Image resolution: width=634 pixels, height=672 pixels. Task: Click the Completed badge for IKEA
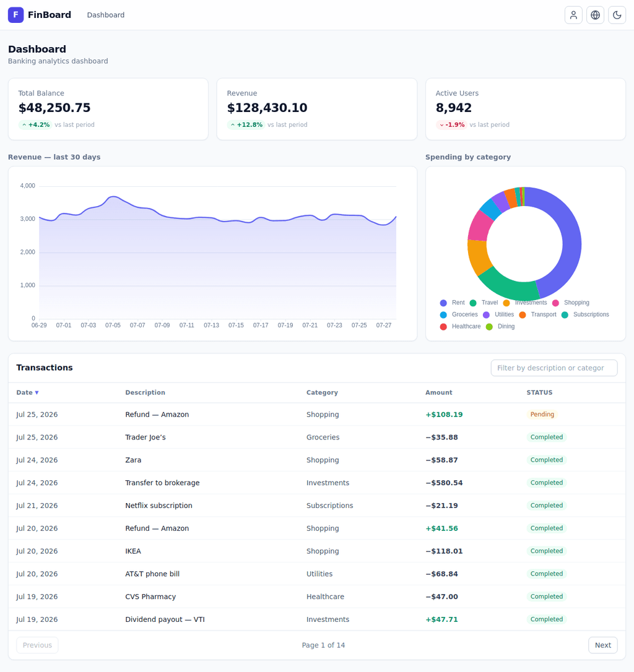pyautogui.click(x=546, y=551)
